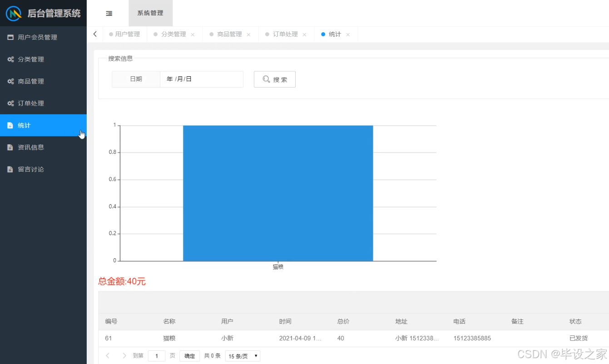Click the 后台管理系统 logo icon
The image size is (609, 364).
pyautogui.click(x=13, y=13)
